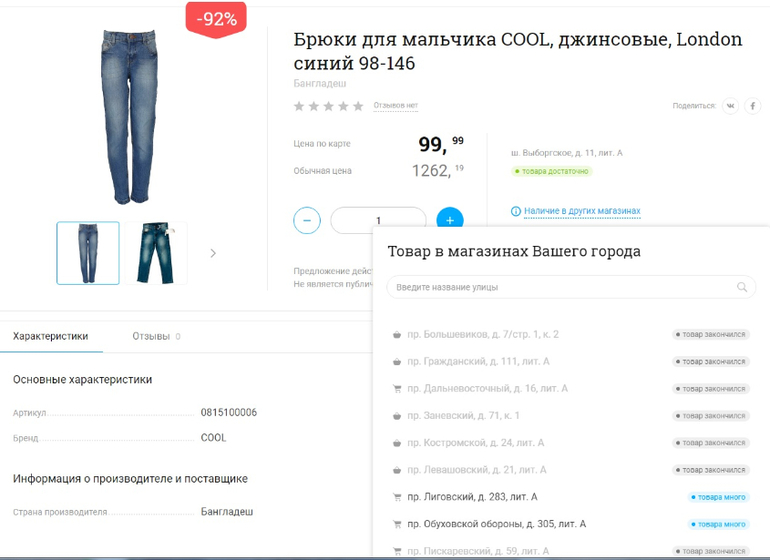Click the info icon beside Наличие в других магазинах

[x=516, y=211]
